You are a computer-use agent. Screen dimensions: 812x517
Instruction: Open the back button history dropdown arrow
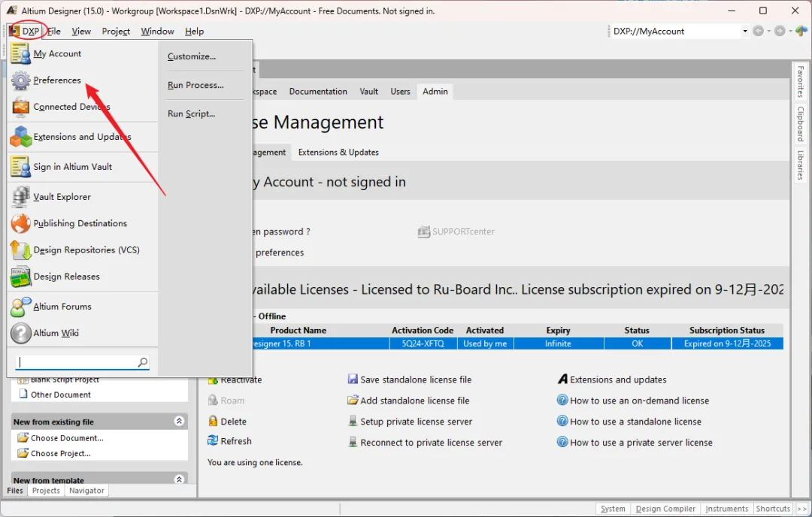769,31
